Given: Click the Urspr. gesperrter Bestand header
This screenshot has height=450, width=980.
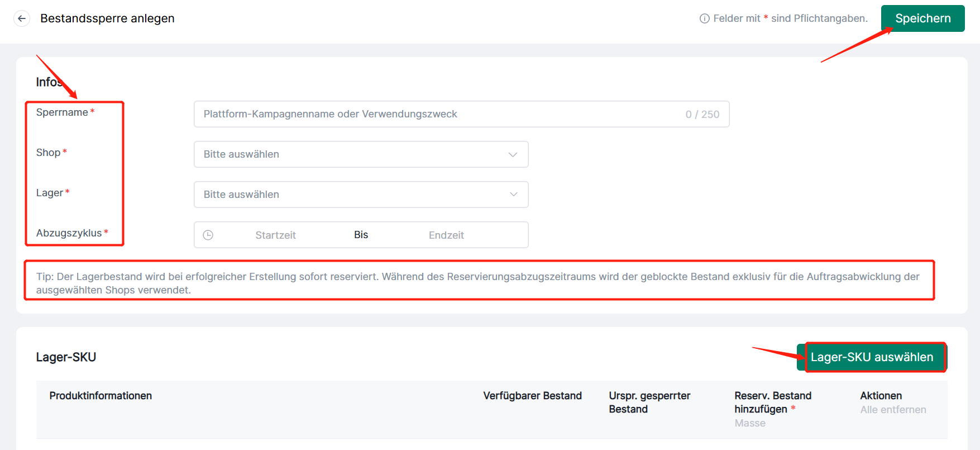Looking at the screenshot, I should 649,402.
